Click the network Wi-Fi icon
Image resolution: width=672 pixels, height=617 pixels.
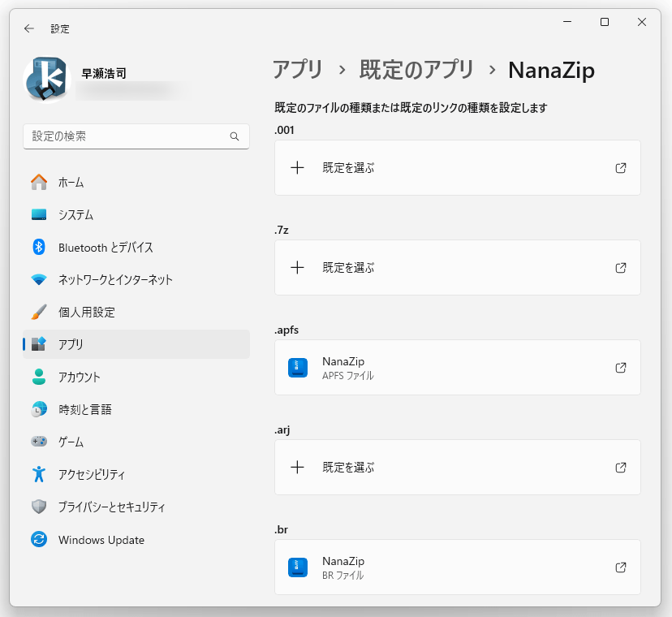[39, 279]
